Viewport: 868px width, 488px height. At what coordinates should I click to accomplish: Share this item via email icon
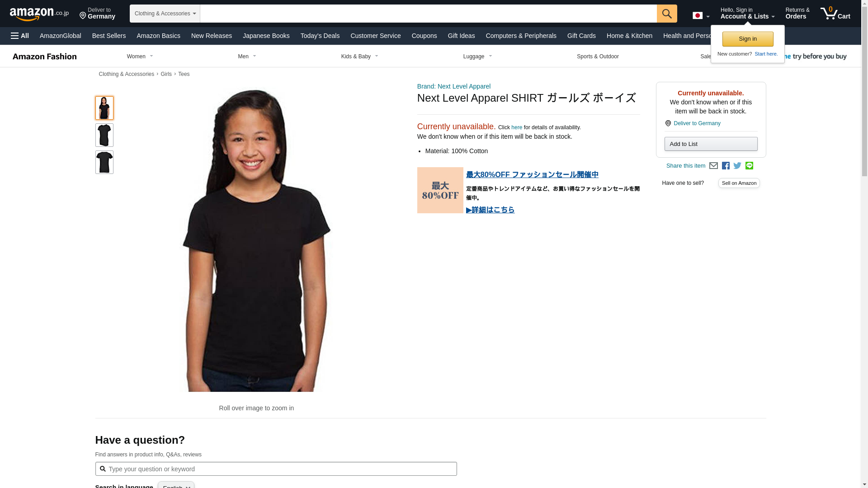click(x=713, y=166)
